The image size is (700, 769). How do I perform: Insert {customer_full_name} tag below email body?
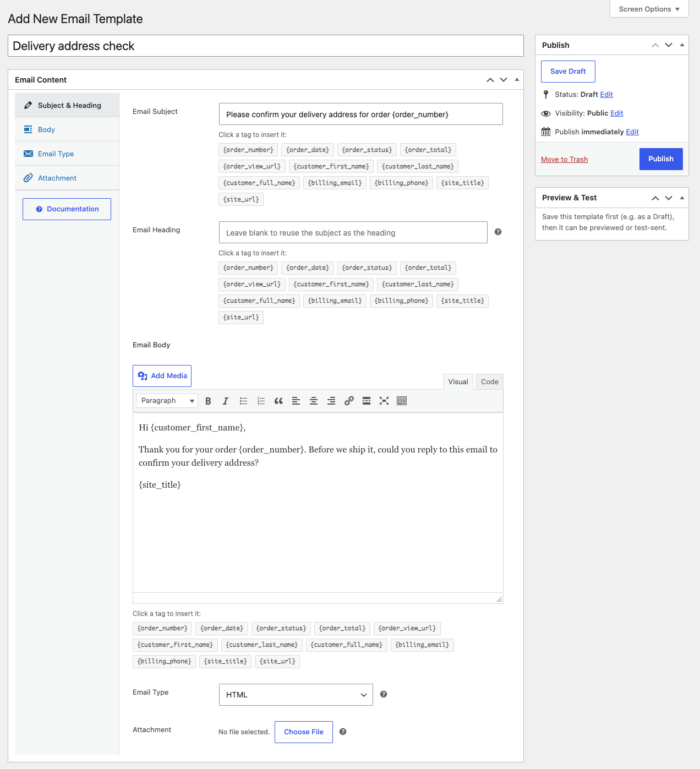coord(346,645)
